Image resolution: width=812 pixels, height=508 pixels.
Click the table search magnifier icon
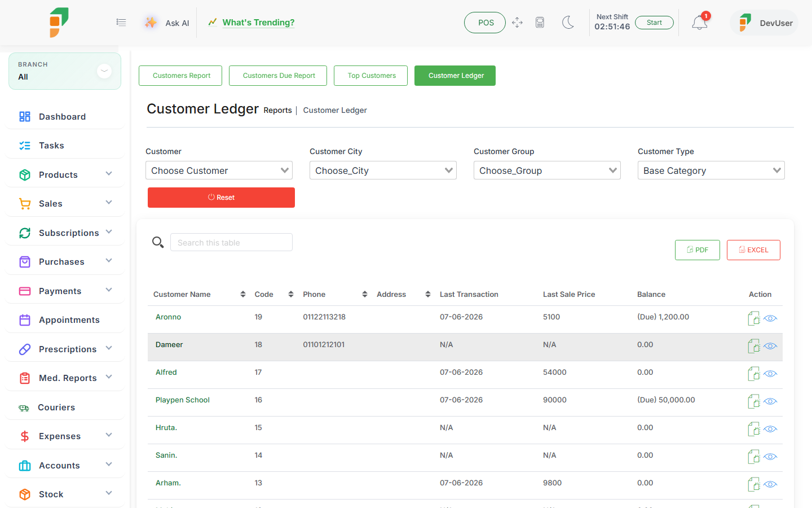click(x=158, y=242)
